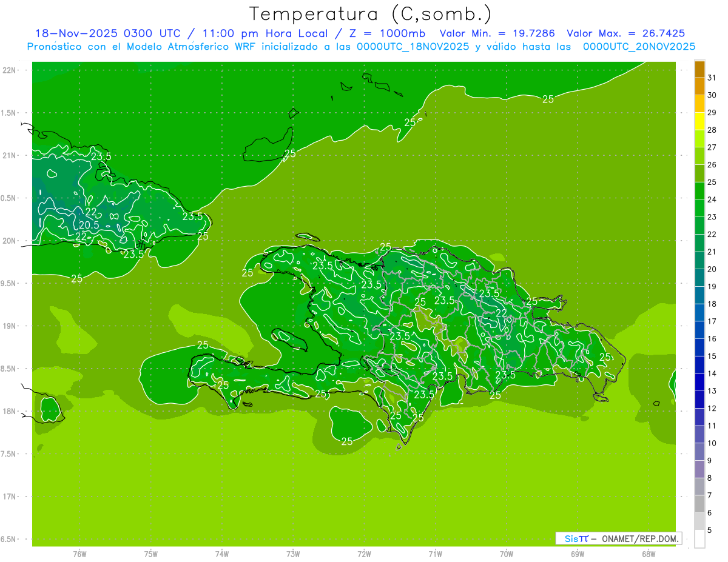Click the 17N latitude axis label

tap(10, 497)
